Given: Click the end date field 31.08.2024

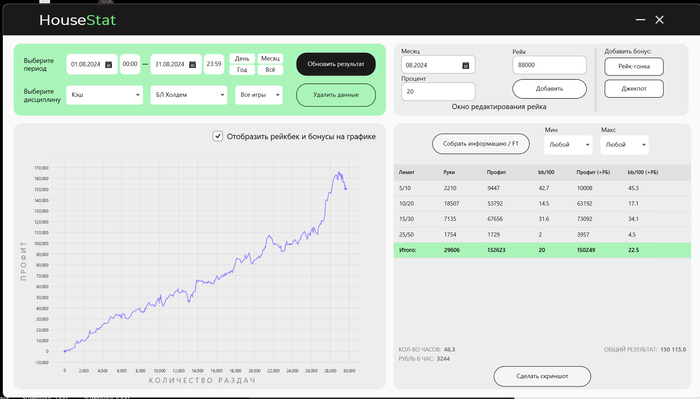Looking at the screenshot, I should click(176, 64).
